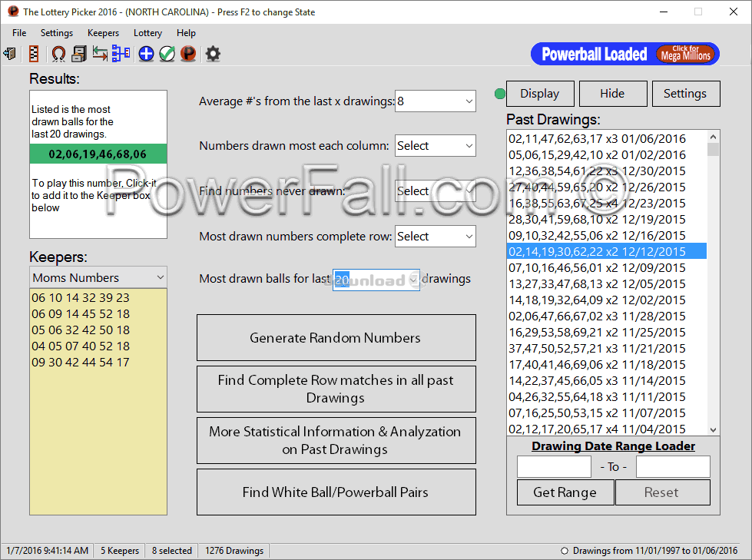Screen dimensions: 752x560
Task: Select the 12/02/2015 past drawing
Action: [x=607, y=300]
